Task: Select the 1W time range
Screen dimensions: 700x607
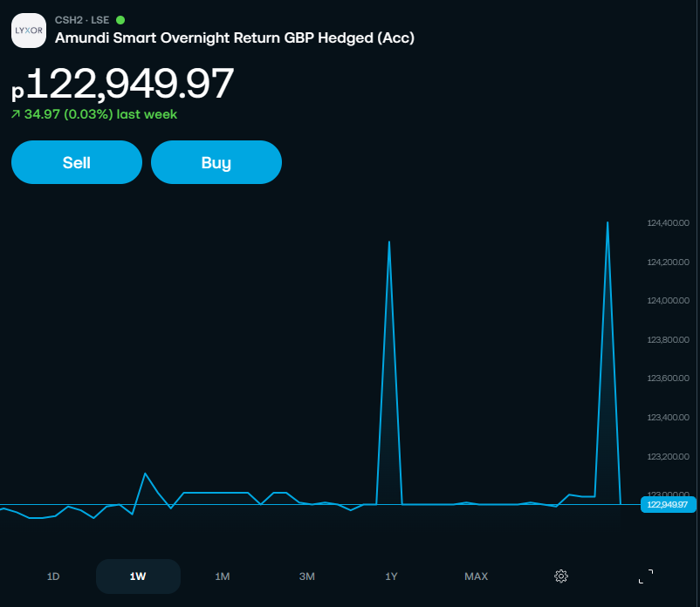Action: (138, 576)
